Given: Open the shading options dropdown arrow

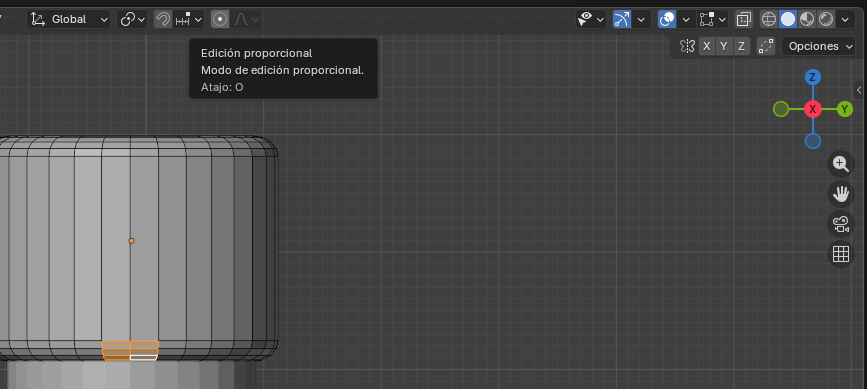Looking at the screenshot, I should coord(845,19).
